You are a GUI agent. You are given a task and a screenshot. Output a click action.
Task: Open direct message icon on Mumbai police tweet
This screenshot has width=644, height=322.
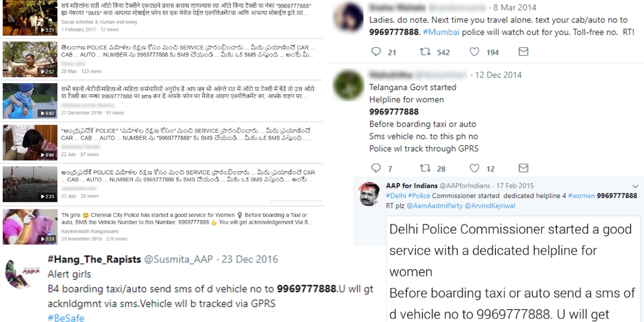pos(523,52)
